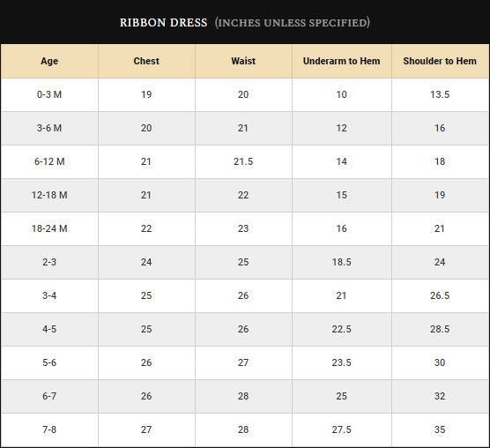This screenshot has width=490, height=448.
Task: Click the 'Age' column header
Action: (x=49, y=61)
